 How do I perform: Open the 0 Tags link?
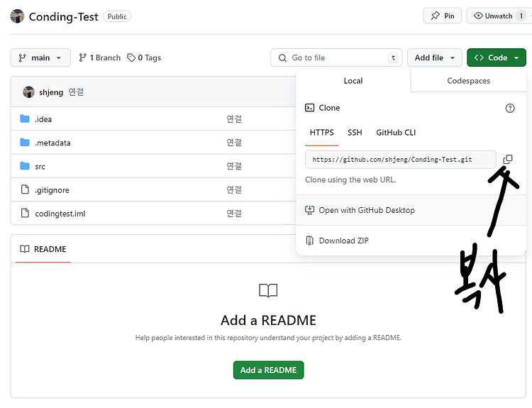[144, 57]
